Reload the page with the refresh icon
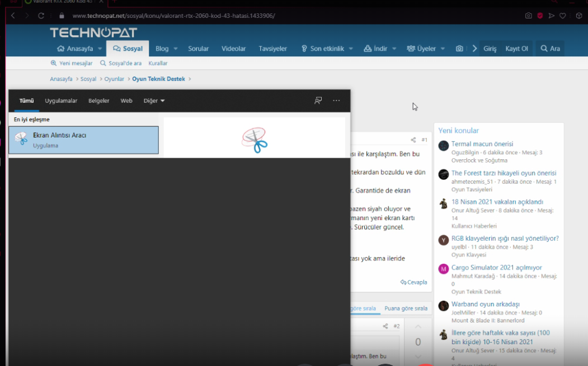Screen dimensions: 588x366 41,16
